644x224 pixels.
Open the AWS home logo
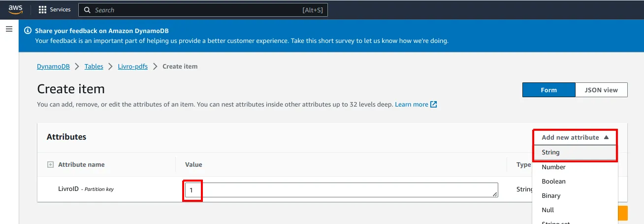tap(15, 10)
